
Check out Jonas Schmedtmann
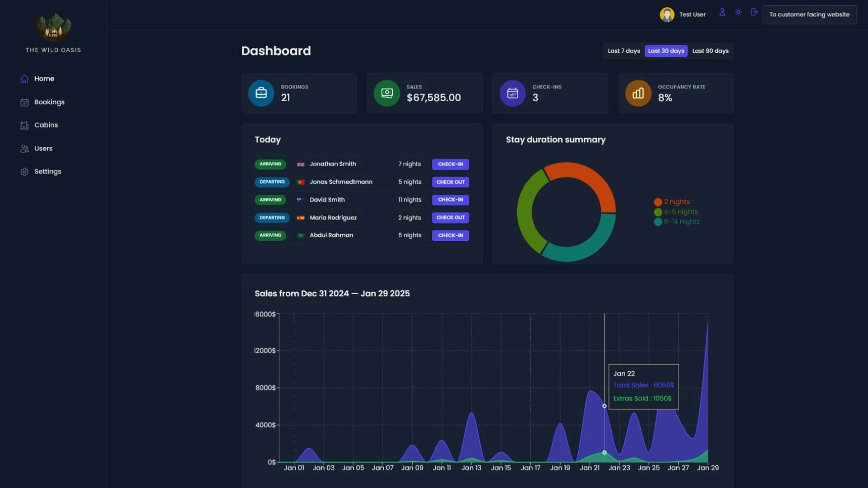[x=450, y=182]
